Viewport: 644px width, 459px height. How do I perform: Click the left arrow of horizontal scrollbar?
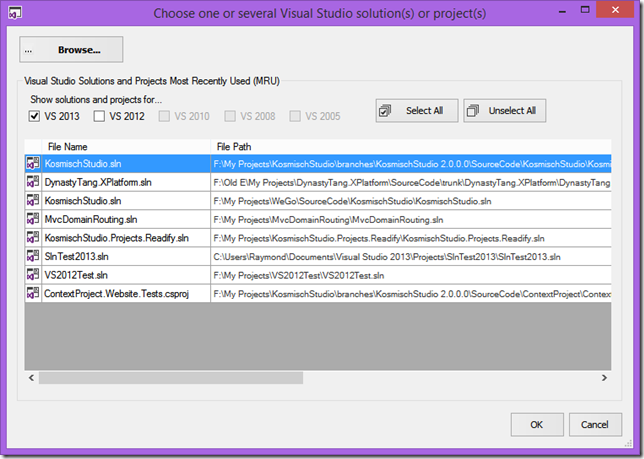coord(31,378)
